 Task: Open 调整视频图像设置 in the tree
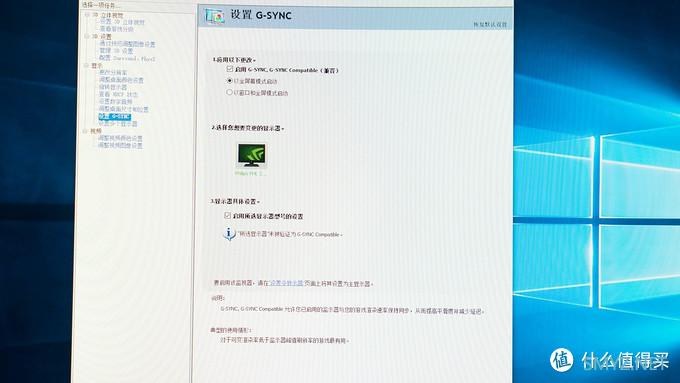point(120,145)
